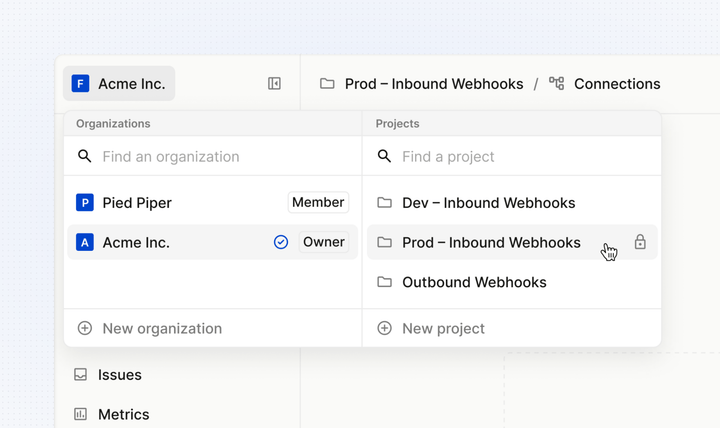The image size is (720, 428).
Task: Click the plus icon for New organization
Action: (85, 328)
